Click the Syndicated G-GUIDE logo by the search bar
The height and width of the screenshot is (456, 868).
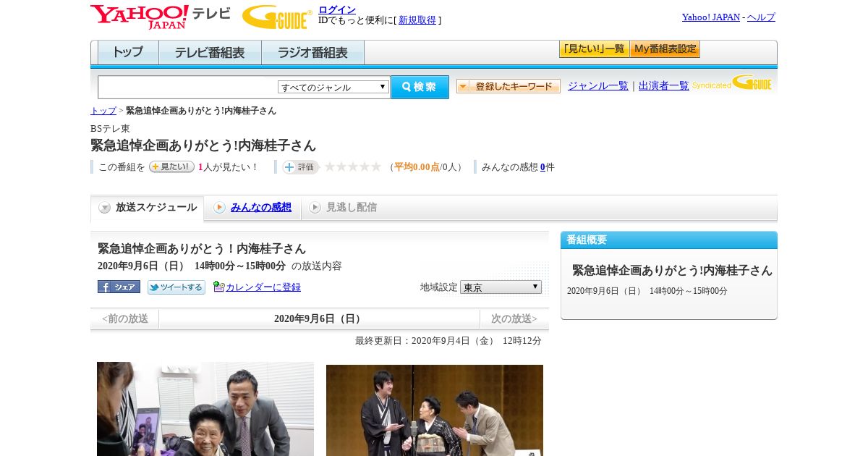732,83
